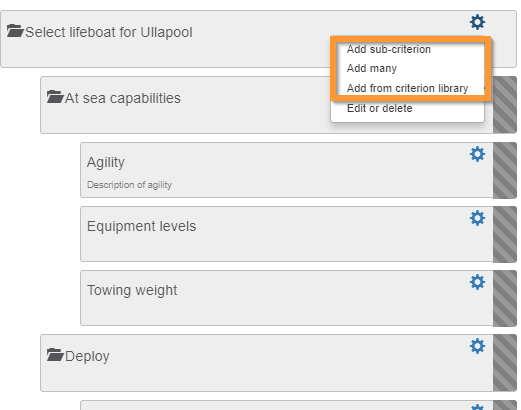Open the gear settings for Towing weight
The height and width of the screenshot is (410, 521).
pos(477,282)
